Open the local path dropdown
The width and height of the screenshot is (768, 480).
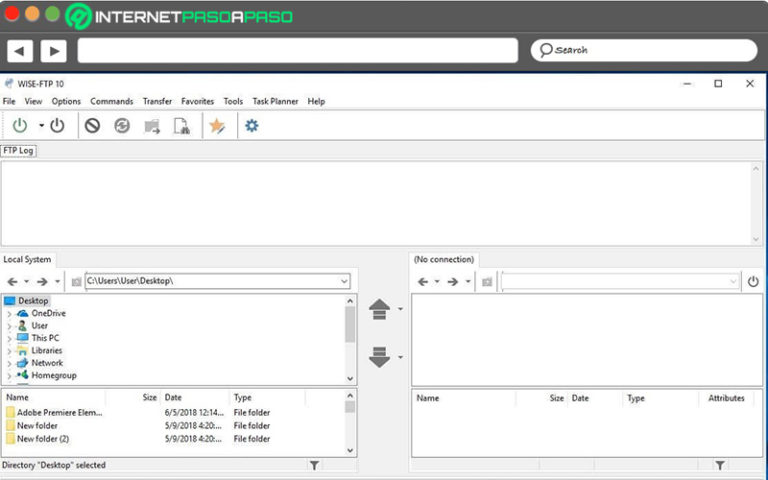[344, 282]
